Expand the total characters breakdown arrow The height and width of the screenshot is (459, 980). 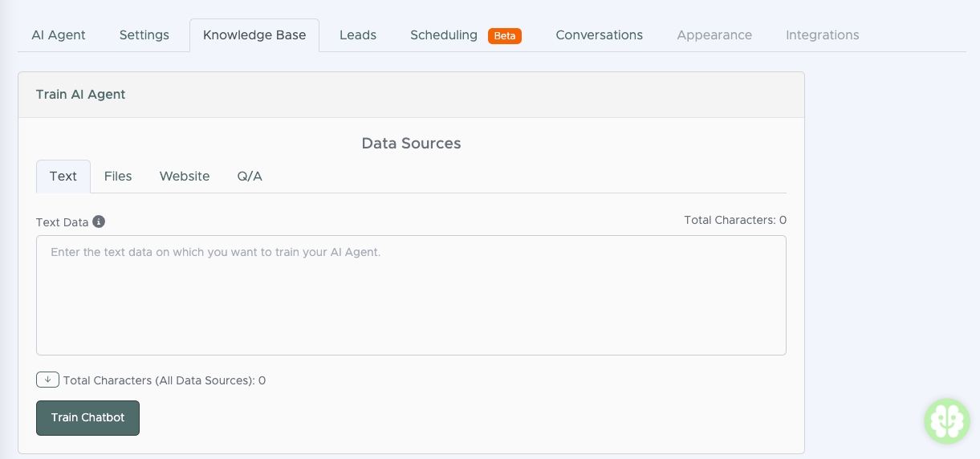(x=47, y=380)
